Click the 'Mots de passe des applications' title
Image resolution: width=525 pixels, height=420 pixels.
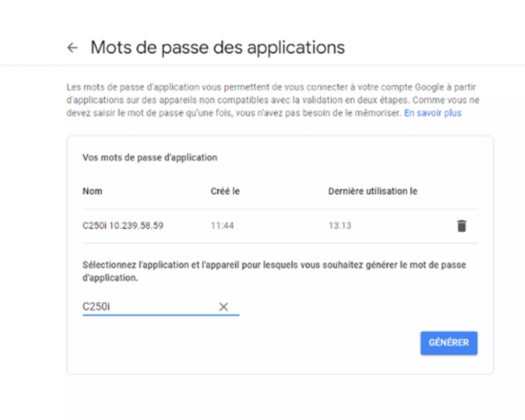click(218, 47)
